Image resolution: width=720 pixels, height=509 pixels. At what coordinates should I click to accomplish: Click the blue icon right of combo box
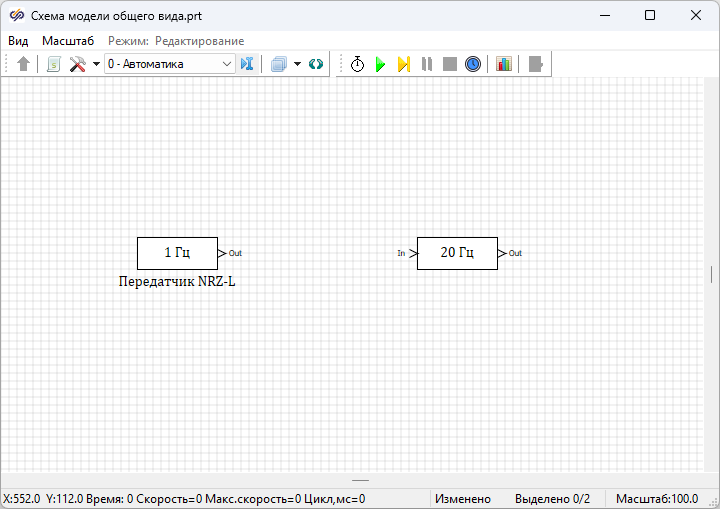coord(247,64)
